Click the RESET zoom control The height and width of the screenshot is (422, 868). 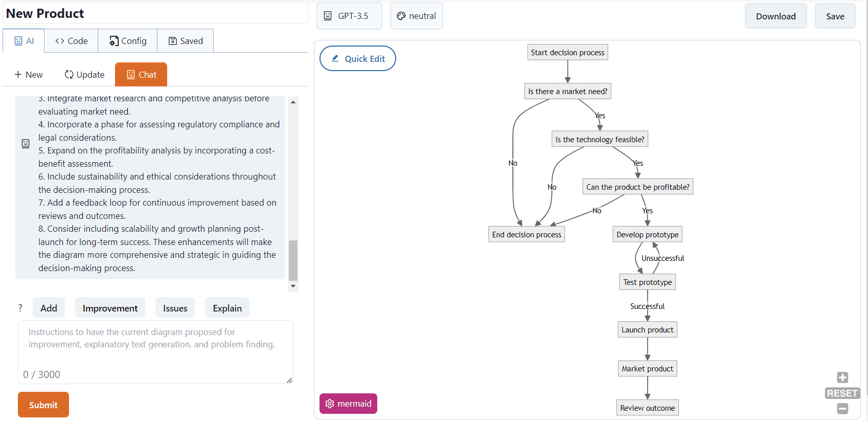pyautogui.click(x=842, y=393)
